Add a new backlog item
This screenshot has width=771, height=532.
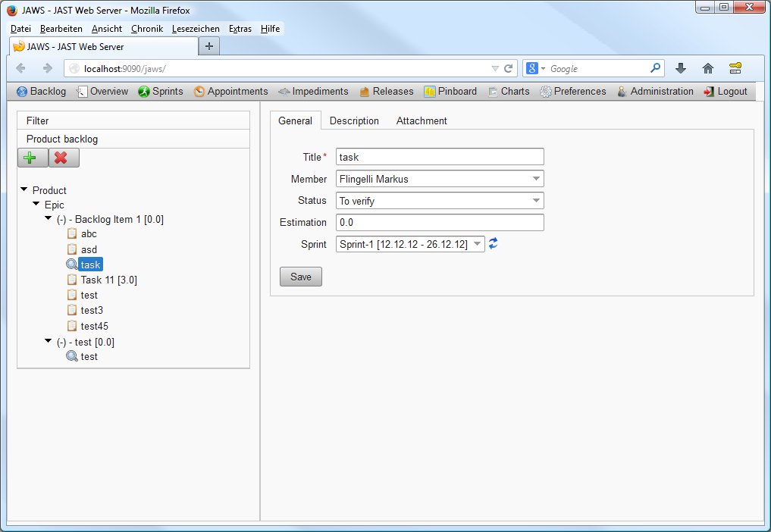coord(33,158)
